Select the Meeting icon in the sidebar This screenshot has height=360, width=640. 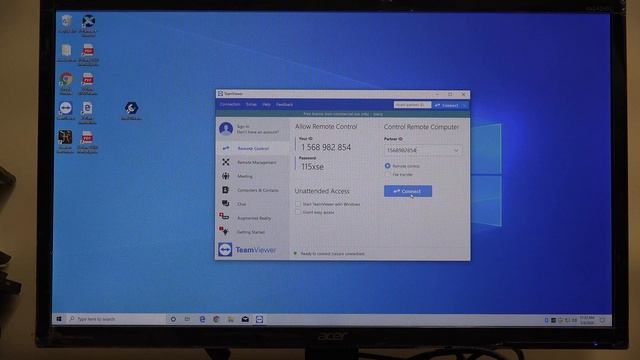[x=226, y=176]
